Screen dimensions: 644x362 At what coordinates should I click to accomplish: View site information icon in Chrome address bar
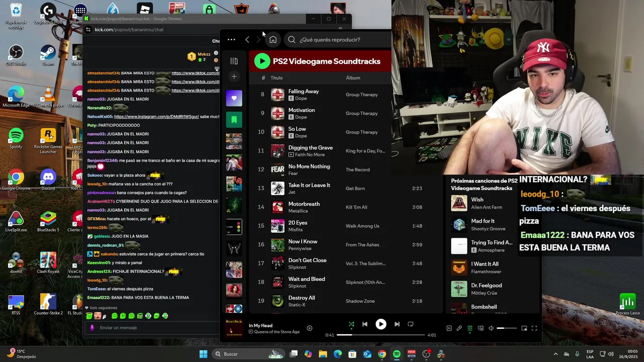(88, 30)
